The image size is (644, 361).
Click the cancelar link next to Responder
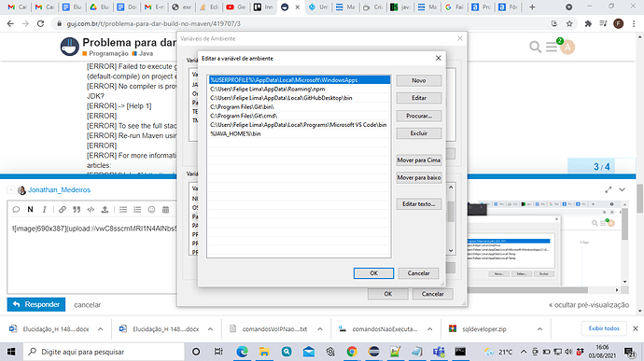point(87,305)
